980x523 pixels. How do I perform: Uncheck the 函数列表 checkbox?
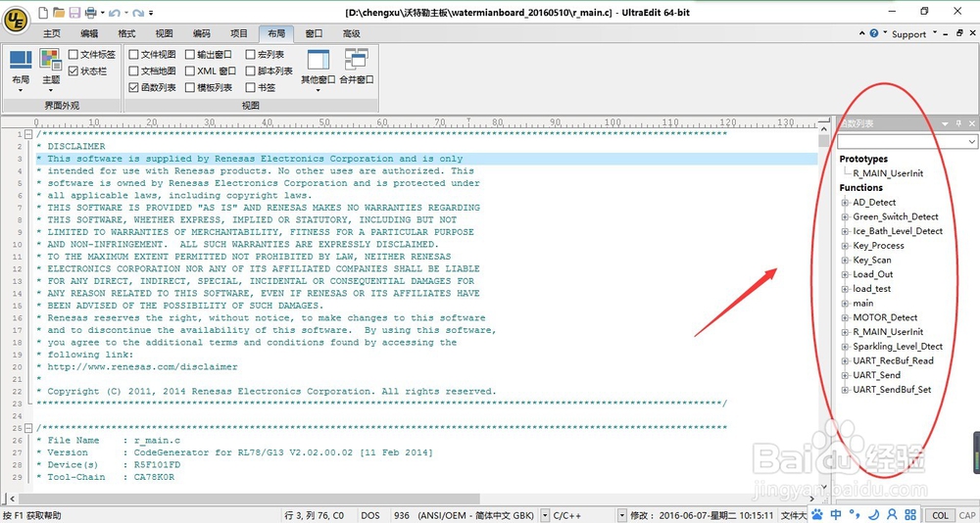point(133,87)
